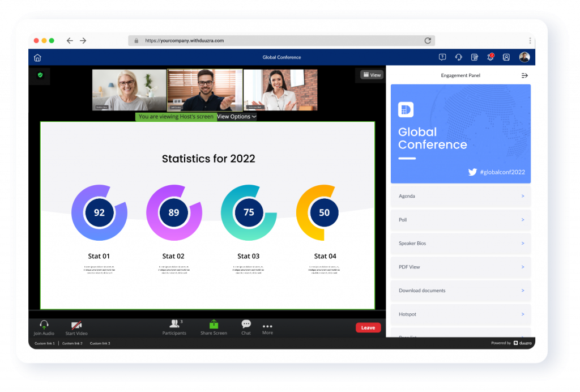Screen dimensions: 580x392
Task: Toggle Join Audio headphones
Action: [x=44, y=325]
